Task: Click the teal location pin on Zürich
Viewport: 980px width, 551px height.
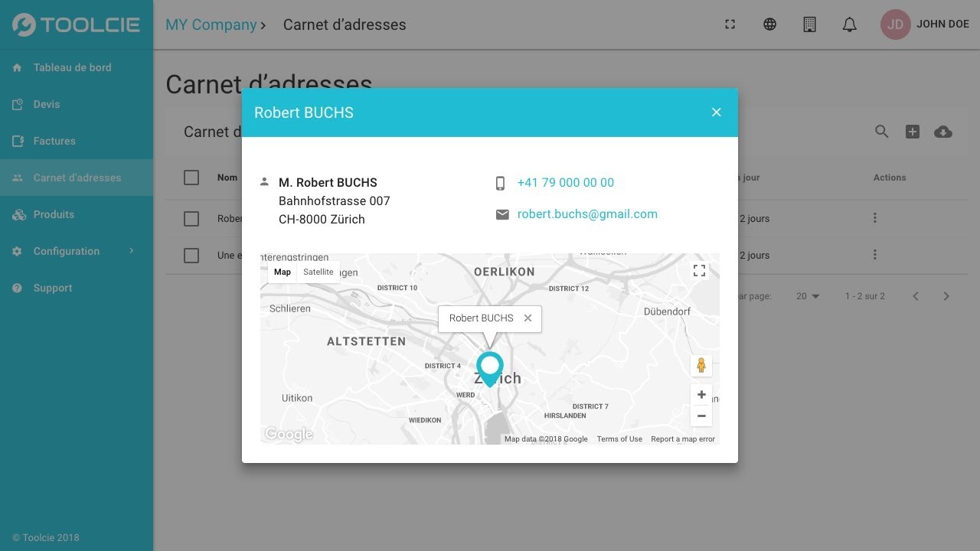Action: click(x=490, y=369)
